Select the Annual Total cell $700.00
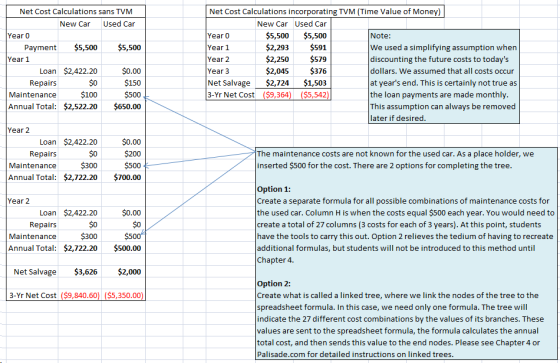Screen dimensions: 560x363 pyautogui.click(x=128, y=177)
